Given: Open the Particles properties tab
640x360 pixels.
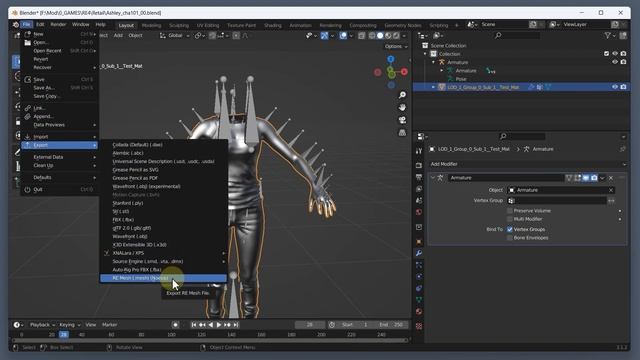Looking at the screenshot, I should (x=419, y=265).
